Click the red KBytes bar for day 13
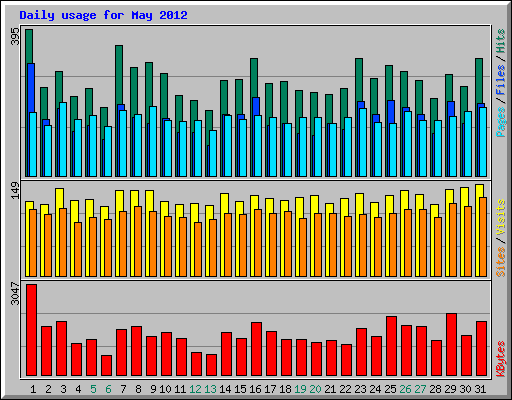Screen dimensions: 512x400 pos(212,365)
